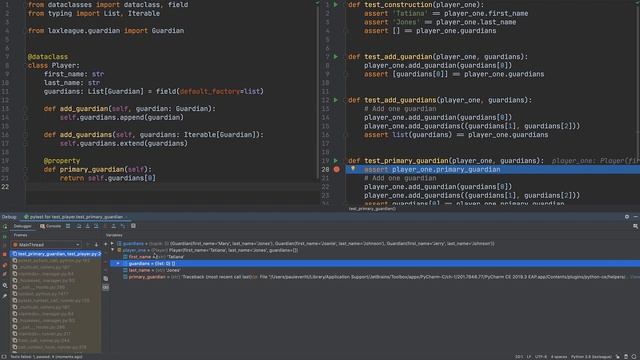
Task: Switch to the Debugger tab
Action: click(22, 226)
